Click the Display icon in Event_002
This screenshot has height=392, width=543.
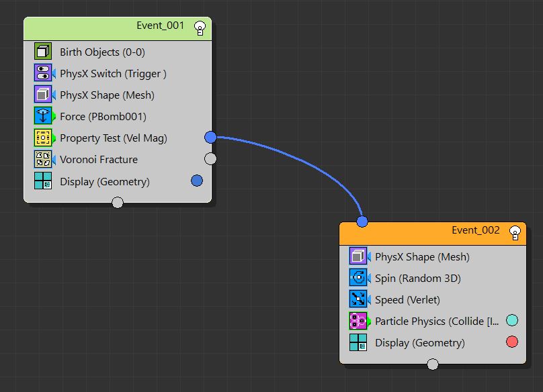pos(358,342)
